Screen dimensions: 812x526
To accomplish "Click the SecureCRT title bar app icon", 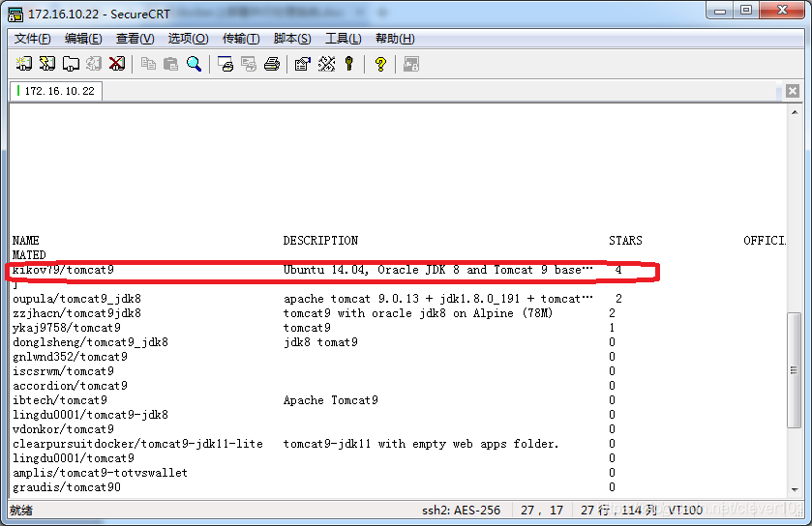I will click(15, 15).
